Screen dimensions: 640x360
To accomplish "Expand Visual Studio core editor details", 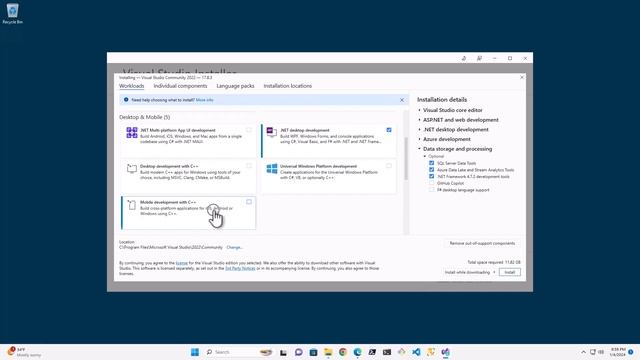I will (x=419, y=110).
